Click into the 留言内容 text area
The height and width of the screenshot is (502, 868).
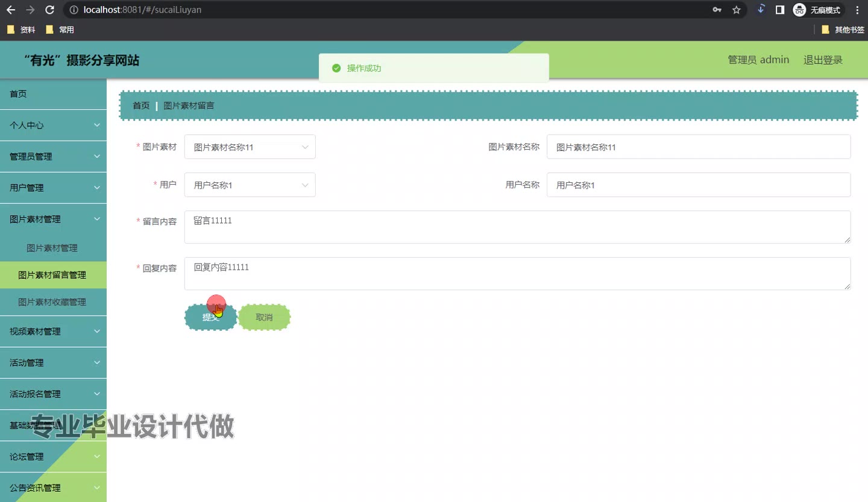[x=517, y=227]
